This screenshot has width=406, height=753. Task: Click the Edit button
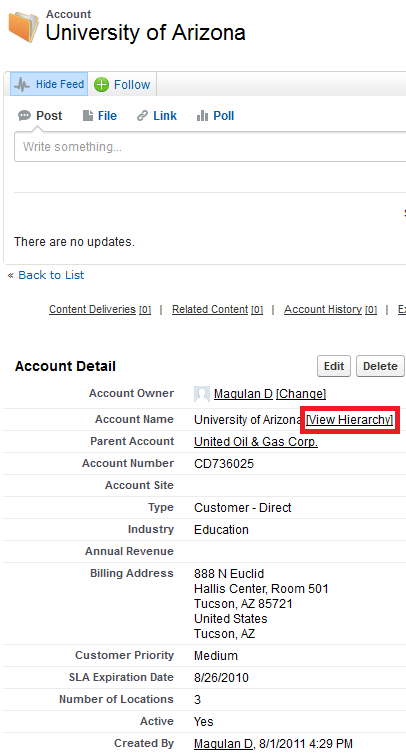334,366
